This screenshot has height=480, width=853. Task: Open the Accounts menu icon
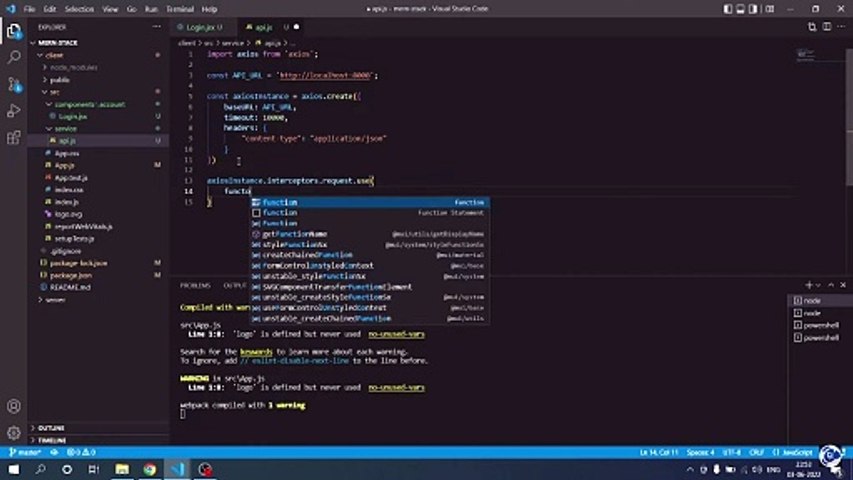coord(14,406)
